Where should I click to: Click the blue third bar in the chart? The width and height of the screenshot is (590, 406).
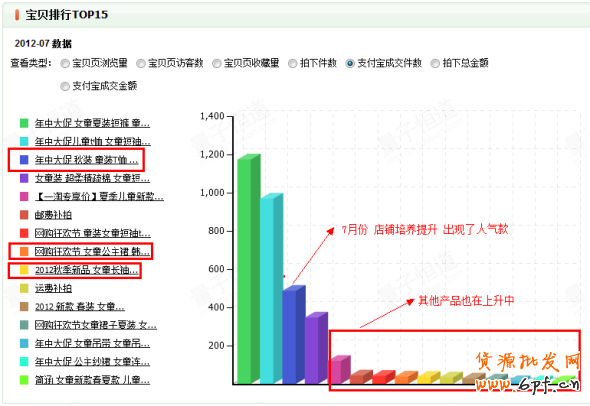294,335
